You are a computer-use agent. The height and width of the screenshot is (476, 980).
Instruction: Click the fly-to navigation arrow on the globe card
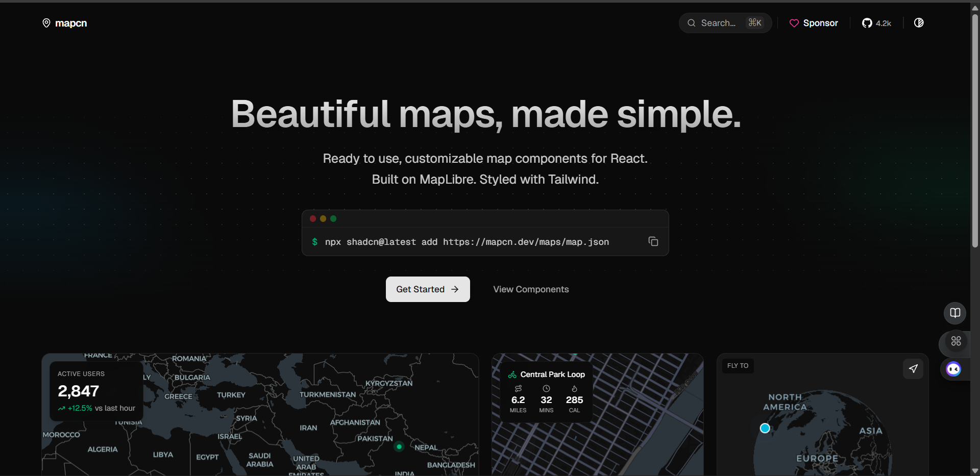coord(913,369)
